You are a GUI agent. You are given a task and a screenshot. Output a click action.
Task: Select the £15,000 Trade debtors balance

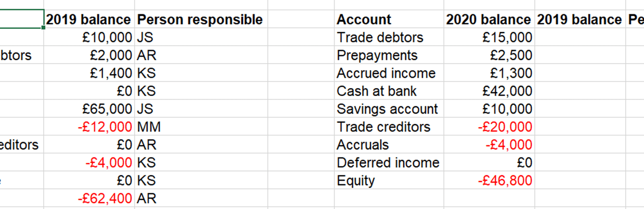(x=507, y=37)
